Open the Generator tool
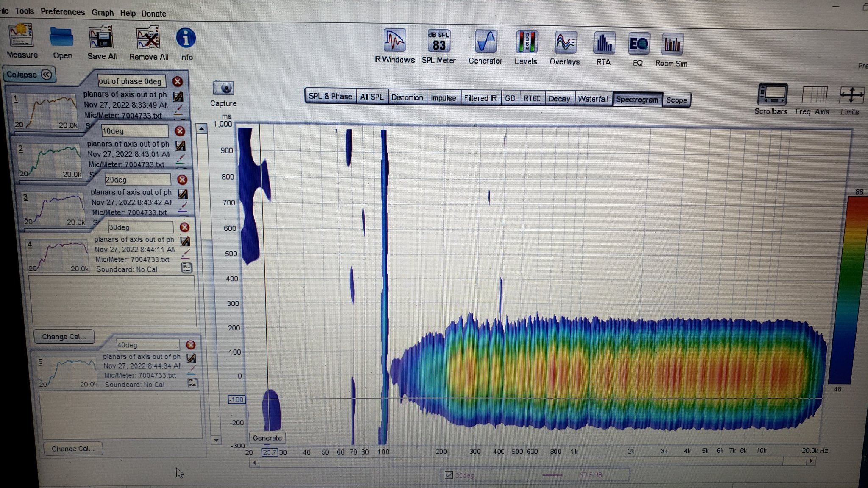868x488 pixels. [485, 42]
